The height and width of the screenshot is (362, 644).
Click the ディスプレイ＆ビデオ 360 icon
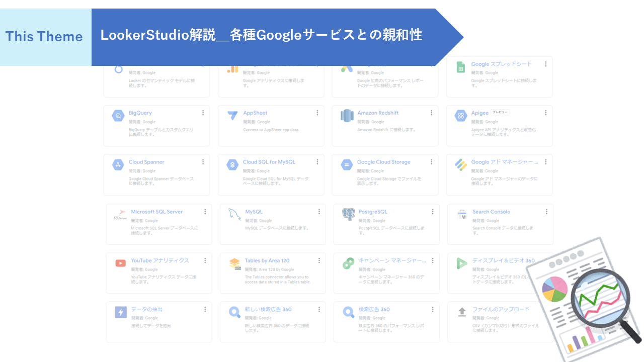point(462,263)
